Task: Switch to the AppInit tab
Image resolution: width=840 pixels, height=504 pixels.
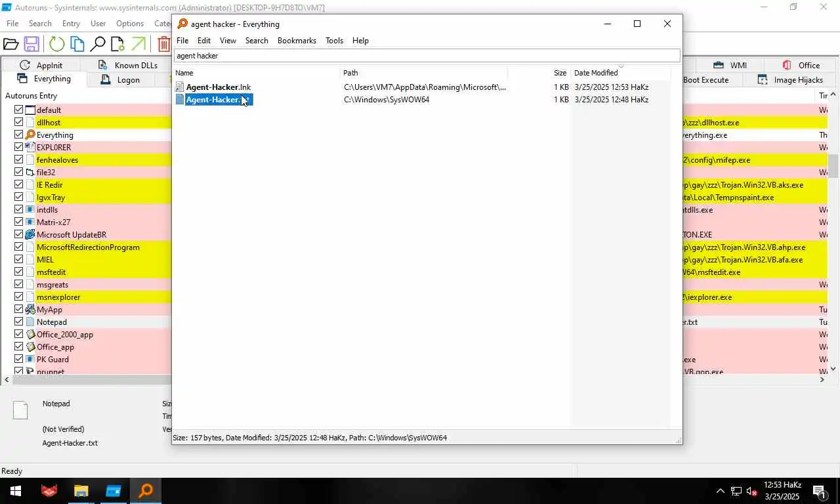Action: point(41,65)
